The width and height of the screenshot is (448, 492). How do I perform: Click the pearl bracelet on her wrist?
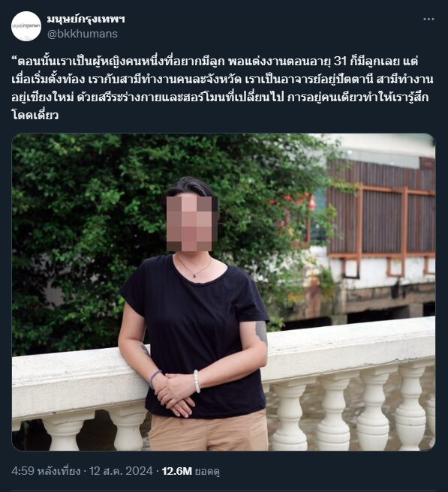pyautogui.click(x=197, y=381)
